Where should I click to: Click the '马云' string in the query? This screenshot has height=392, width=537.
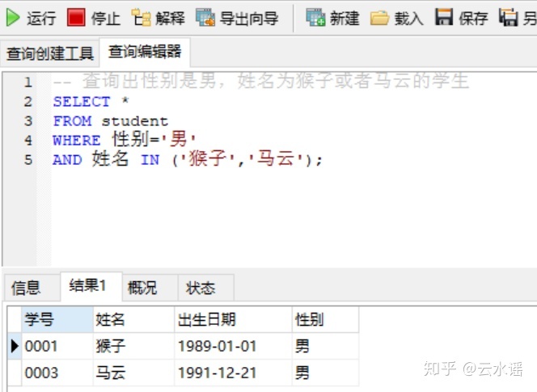[x=275, y=159]
